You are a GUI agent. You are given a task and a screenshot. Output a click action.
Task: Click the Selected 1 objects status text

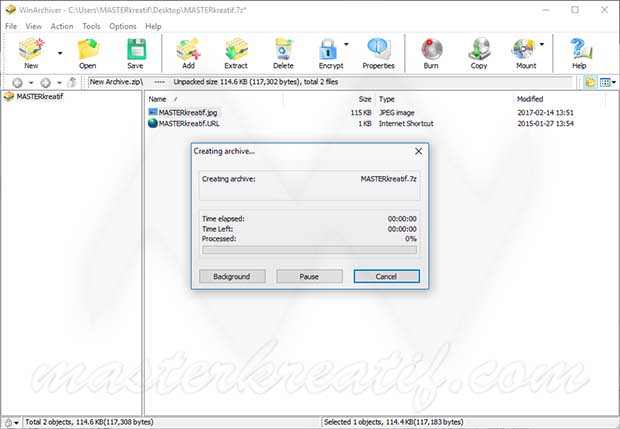click(393, 422)
